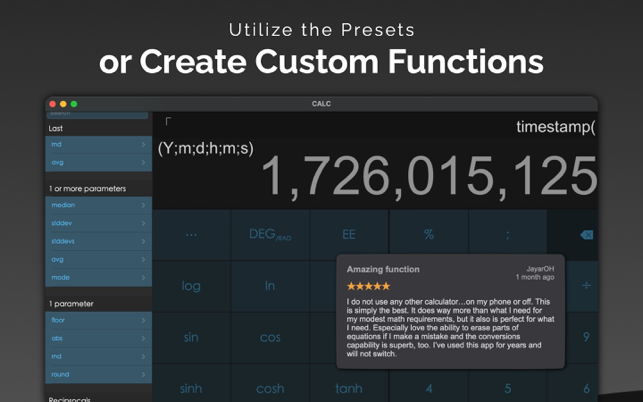This screenshot has width=643, height=402.
Task: Click the '1 parameter' section header
Action: [71, 304]
